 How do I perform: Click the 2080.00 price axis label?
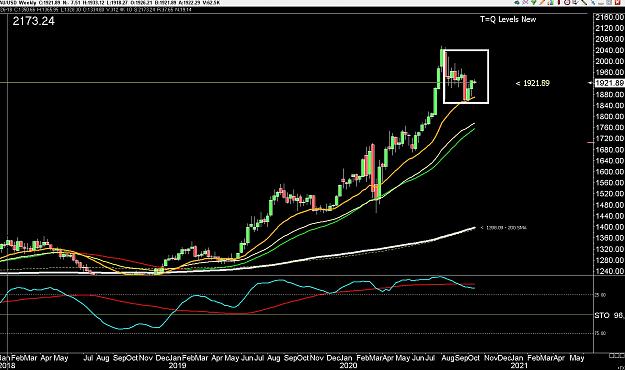coord(609,39)
